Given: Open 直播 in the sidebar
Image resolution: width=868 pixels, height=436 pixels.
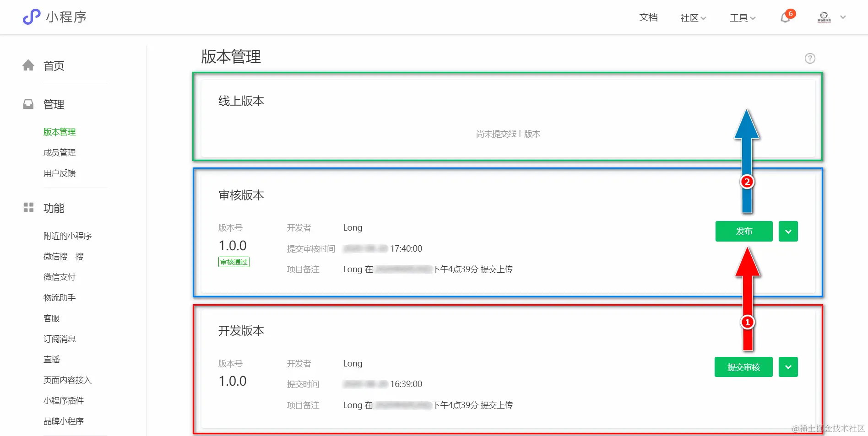Looking at the screenshot, I should tap(52, 359).
